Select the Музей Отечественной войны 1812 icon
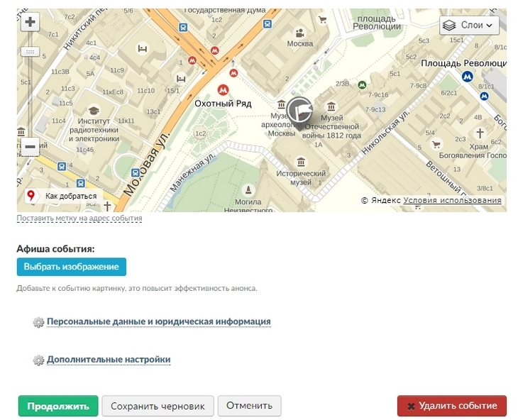518x420 pixels. [x=331, y=106]
